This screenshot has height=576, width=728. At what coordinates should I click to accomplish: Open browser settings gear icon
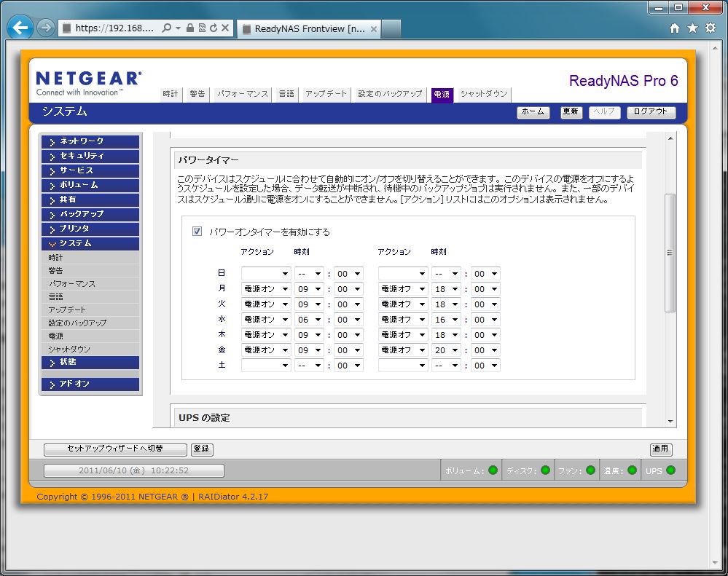pos(711,28)
